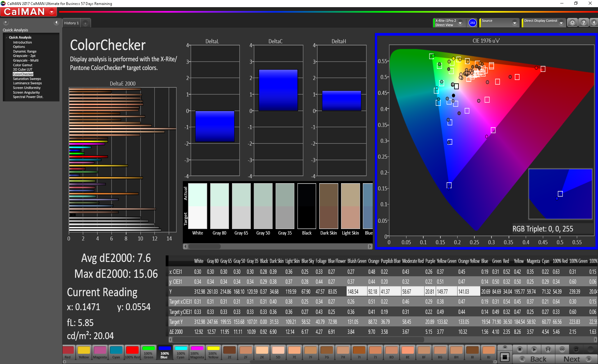Click the stop measurement icon

pyautogui.click(x=520, y=349)
